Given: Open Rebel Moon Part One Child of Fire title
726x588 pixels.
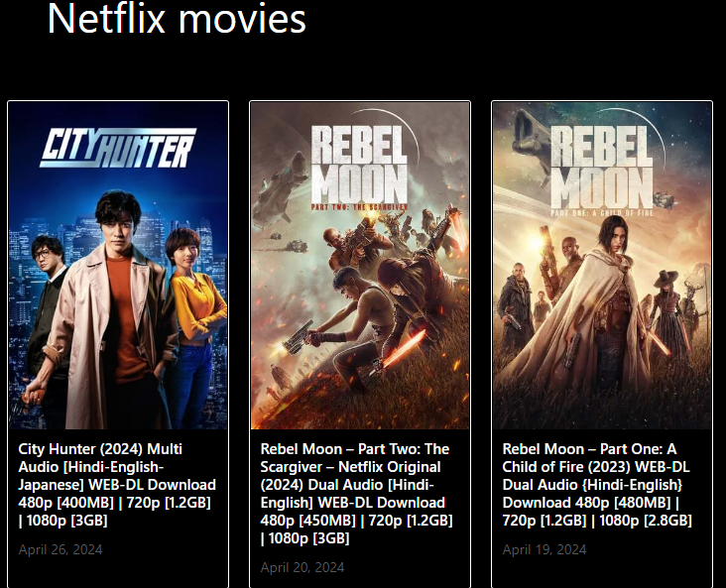Looking at the screenshot, I should coord(597,485).
